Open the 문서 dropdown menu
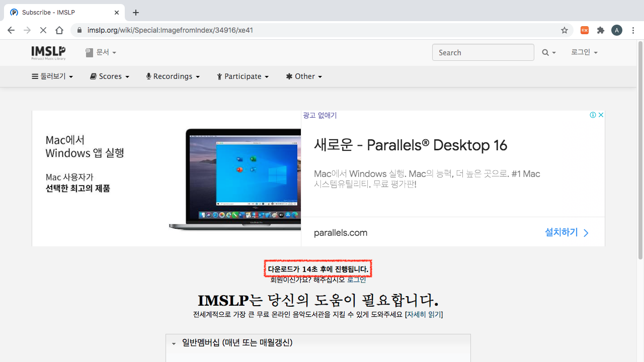The height and width of the screenshot is (362, 644). click(101, 52)
